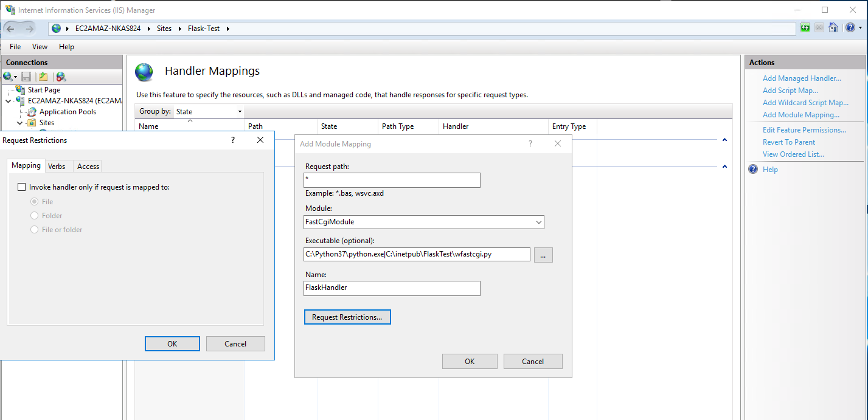868x420 pixels.
Task: Click Help link in Actions pane
Action: [x=770, y=170]
